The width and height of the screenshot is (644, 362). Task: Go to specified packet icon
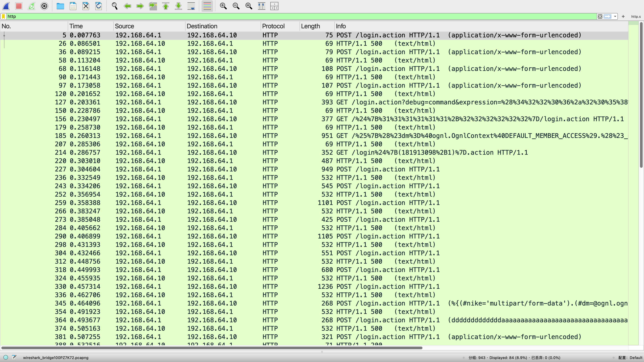click(x=153, y=6)
